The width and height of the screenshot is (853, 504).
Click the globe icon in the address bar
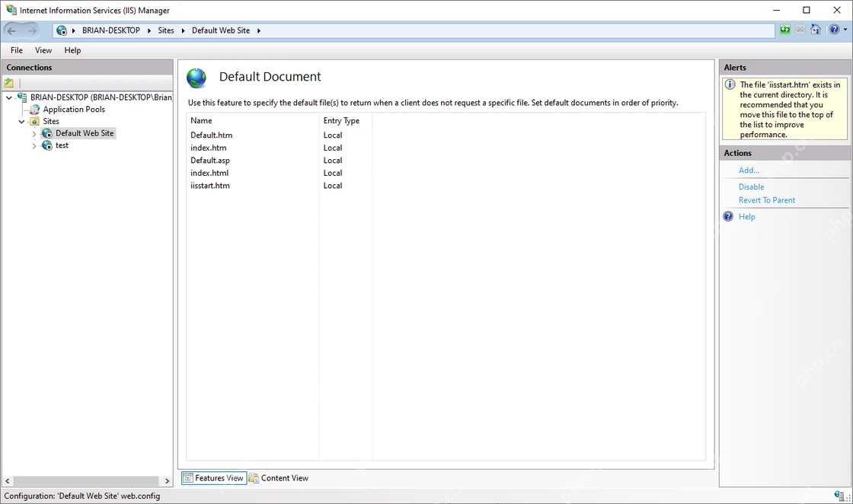[62, 30]
